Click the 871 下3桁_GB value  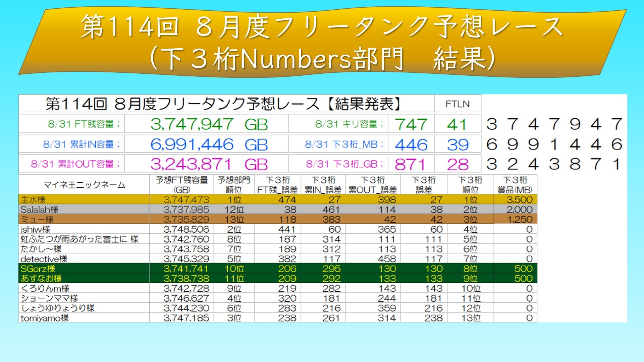[x=410, y=164]
